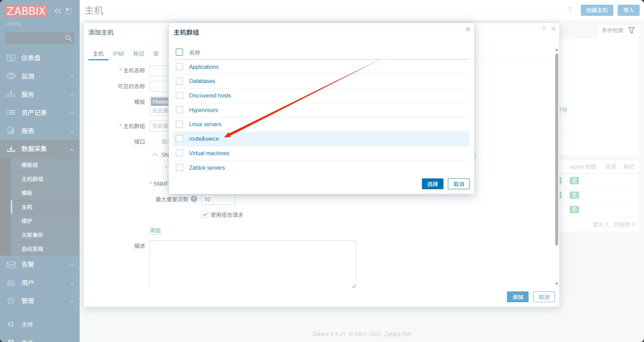
Task: Click the 最大重复次数 input field
Action: tap(218, 199)
